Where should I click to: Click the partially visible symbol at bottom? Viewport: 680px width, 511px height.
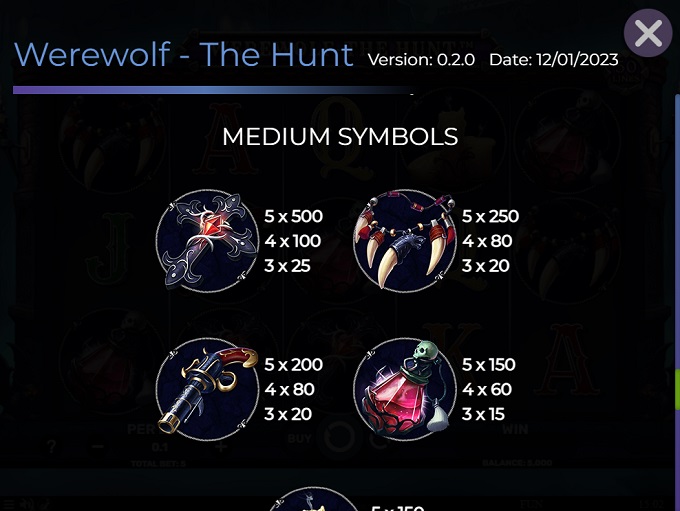(x=314, y=499)
